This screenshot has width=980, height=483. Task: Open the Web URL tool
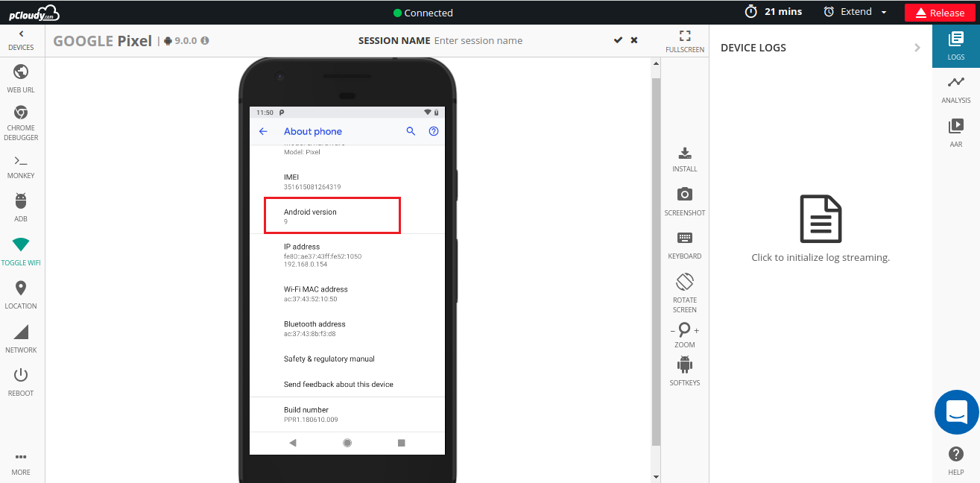tap(21, 78)
